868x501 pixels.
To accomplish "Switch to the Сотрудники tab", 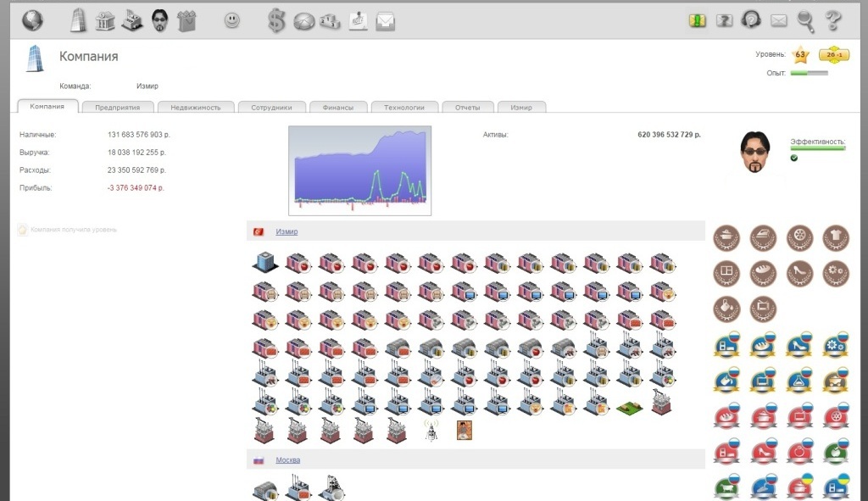I will click(x=271, y=108).
